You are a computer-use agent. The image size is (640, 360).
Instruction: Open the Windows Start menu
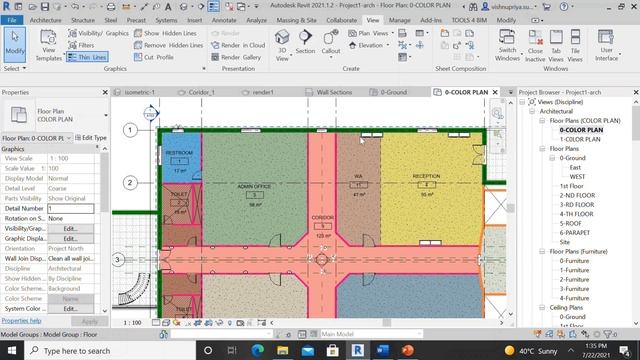pos(11,351)
